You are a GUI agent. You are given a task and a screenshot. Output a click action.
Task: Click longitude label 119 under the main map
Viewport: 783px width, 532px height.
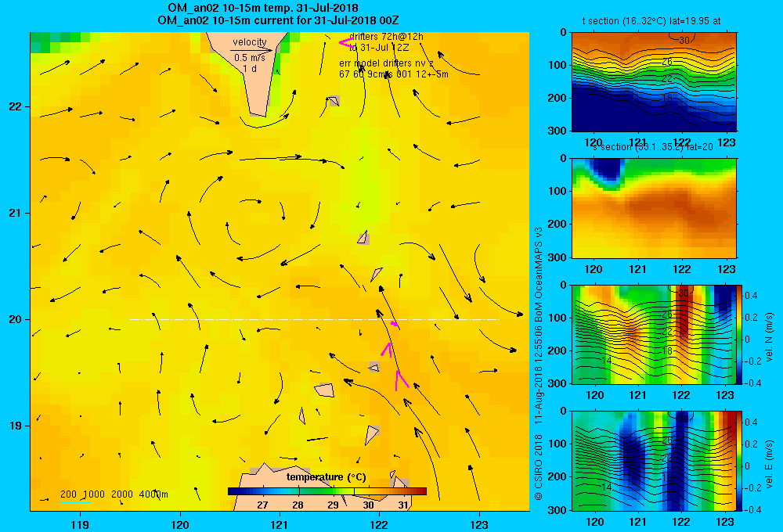(80, 524)
